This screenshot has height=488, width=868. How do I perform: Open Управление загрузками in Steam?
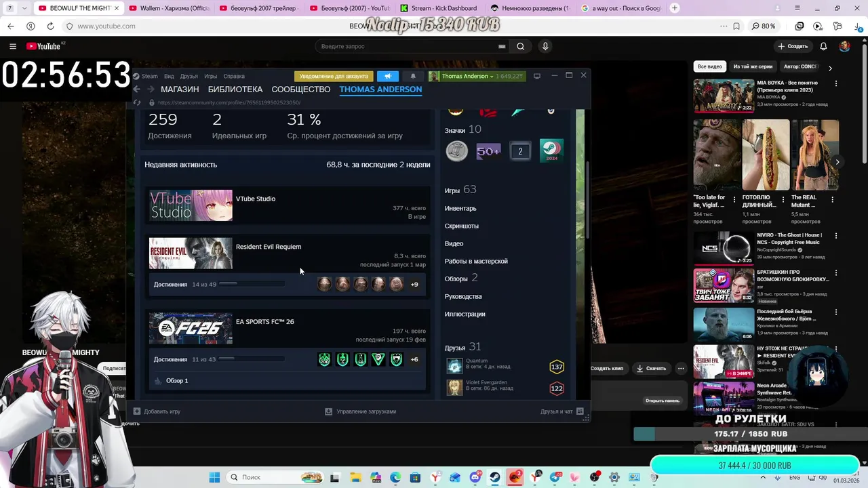click(x=360, y=411)
